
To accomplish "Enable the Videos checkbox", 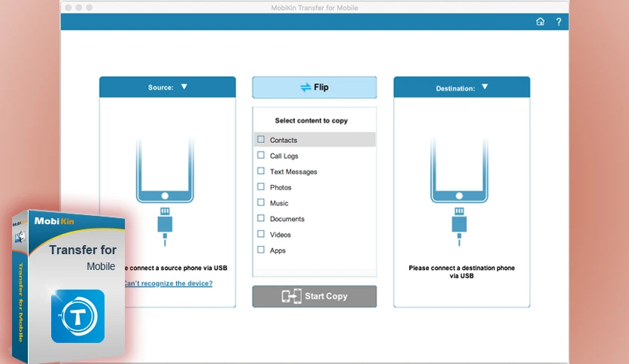I will 261,234.
